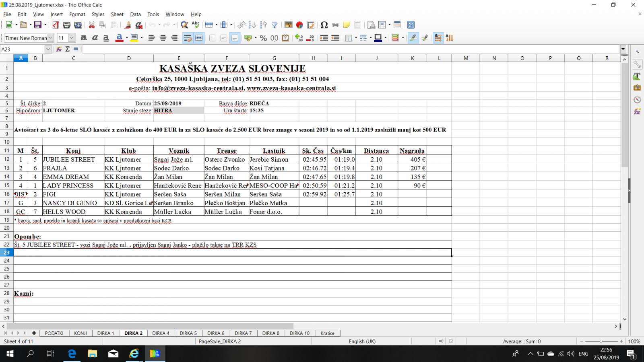
Task: Click the yellow background colour swatch
Action: [x=134, y=38]
